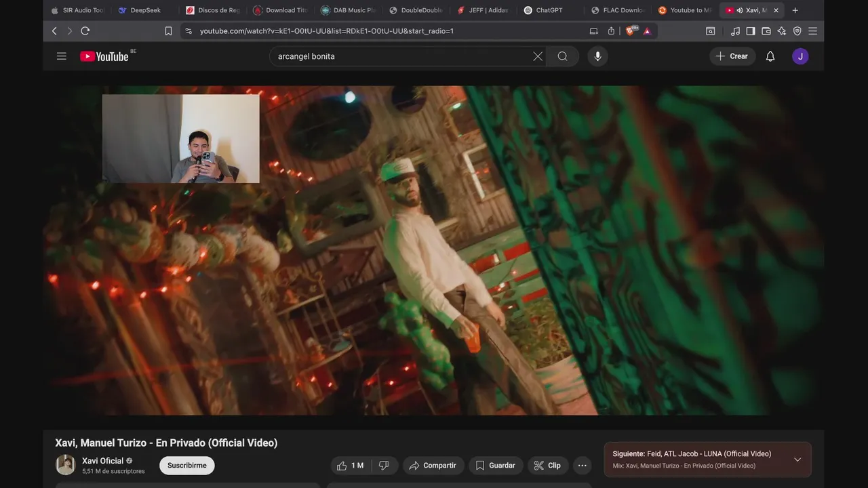Click the share icon in address bar
The image size is (868, 488).
pyautogui.click(x=611, y=31)
